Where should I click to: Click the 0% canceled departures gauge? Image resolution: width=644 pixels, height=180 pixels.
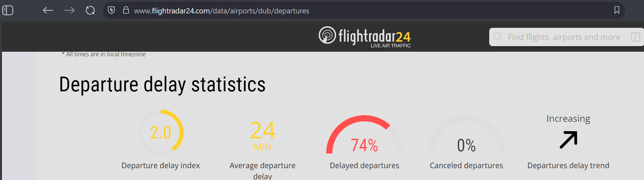click(466, 135)
